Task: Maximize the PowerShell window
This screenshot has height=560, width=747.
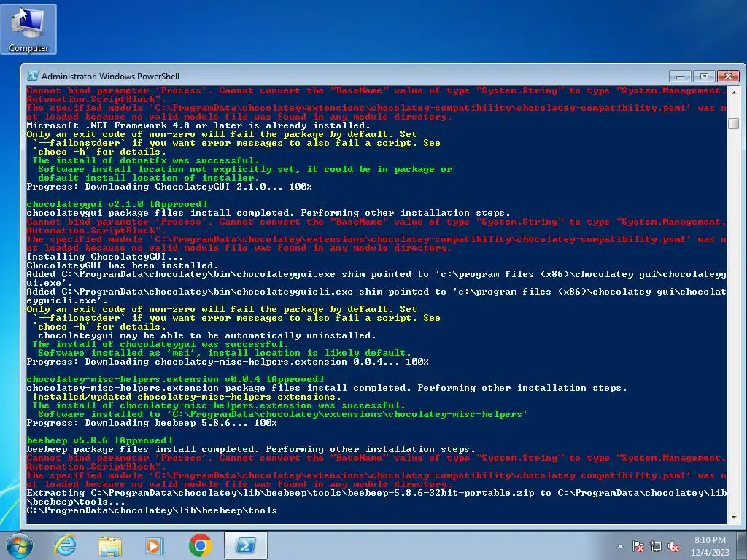Action: click(704, 76)
